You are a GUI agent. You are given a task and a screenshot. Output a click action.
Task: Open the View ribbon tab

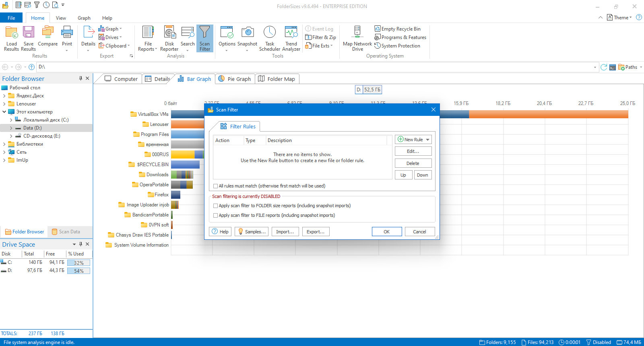pos(61,18)
